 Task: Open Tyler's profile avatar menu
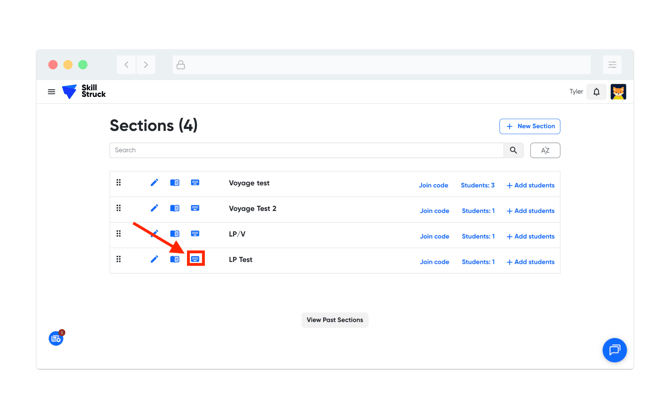click(618, 92)
